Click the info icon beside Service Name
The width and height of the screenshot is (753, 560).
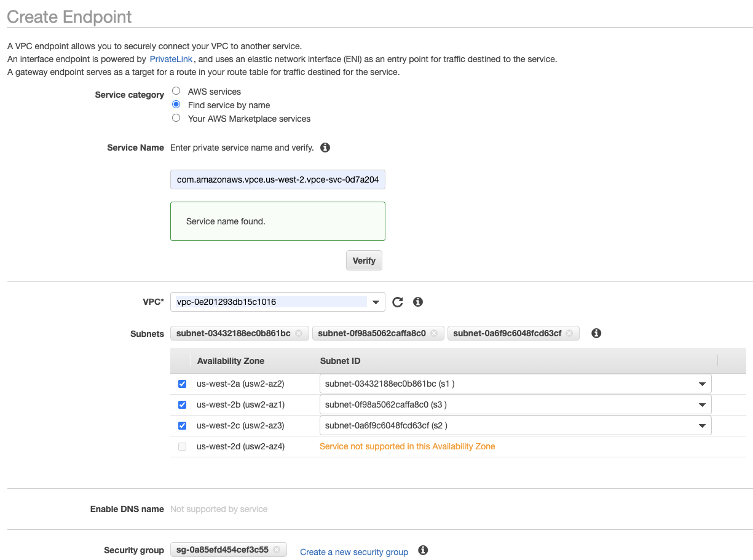click(325, 148)
